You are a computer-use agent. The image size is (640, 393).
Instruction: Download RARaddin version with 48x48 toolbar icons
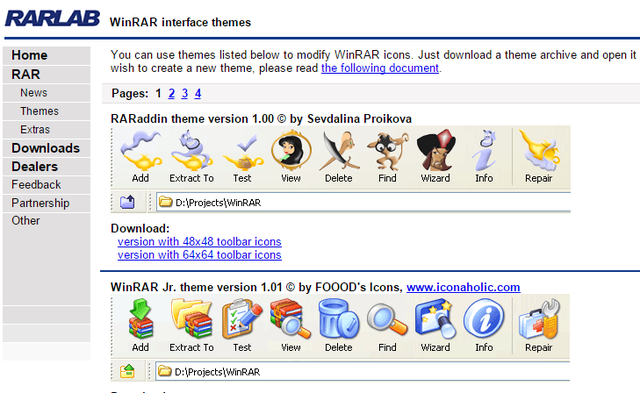pos(200,242)
